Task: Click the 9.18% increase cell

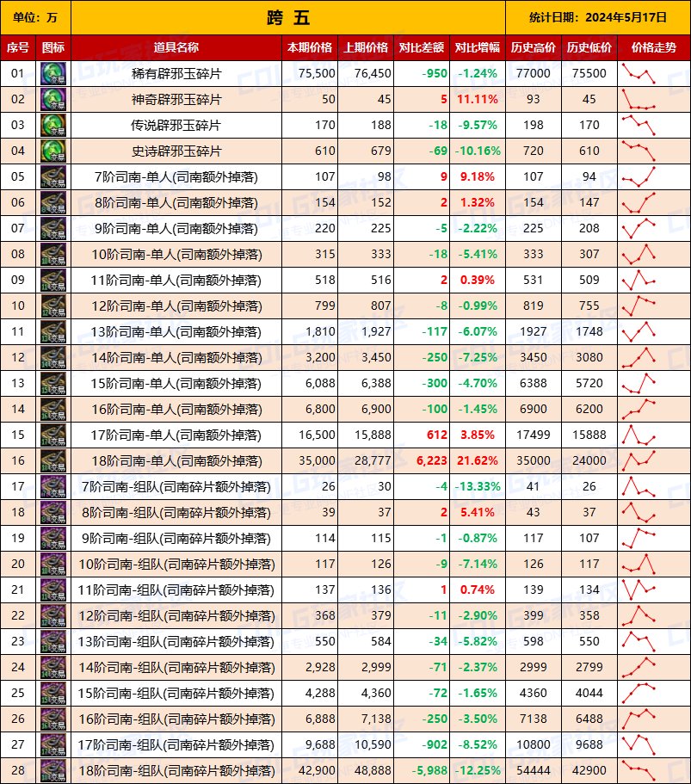Action: [x=478, y=177]
